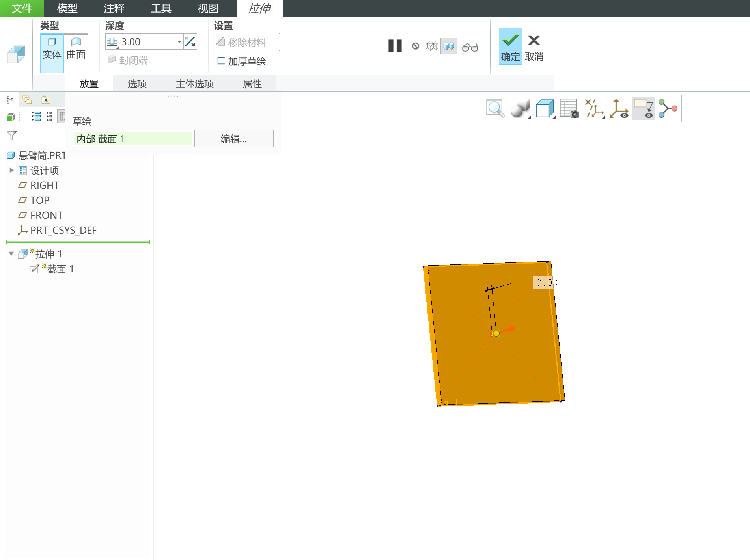Open the 属性 properties tab
Image resolution: width=750 pixels, height=560 pixels.
click(x=252, y=84)
